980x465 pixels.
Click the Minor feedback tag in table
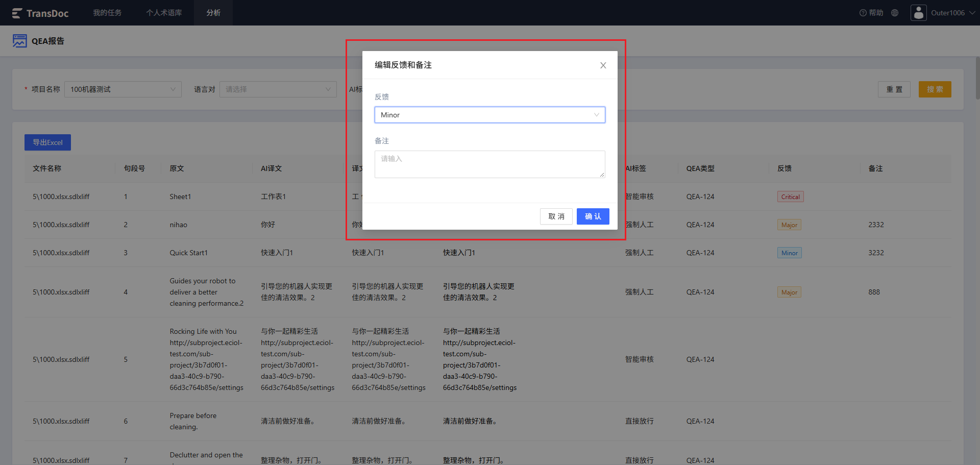point(790,253)
